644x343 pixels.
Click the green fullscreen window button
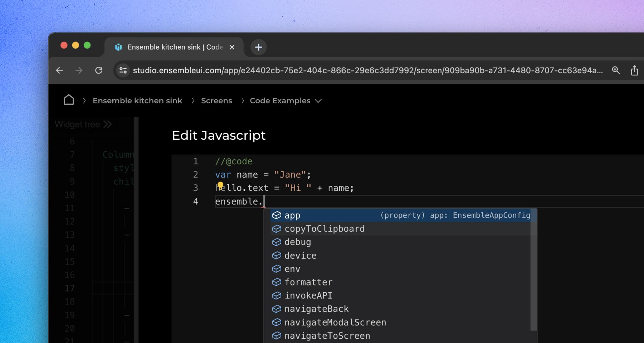[x=87, y=45]
